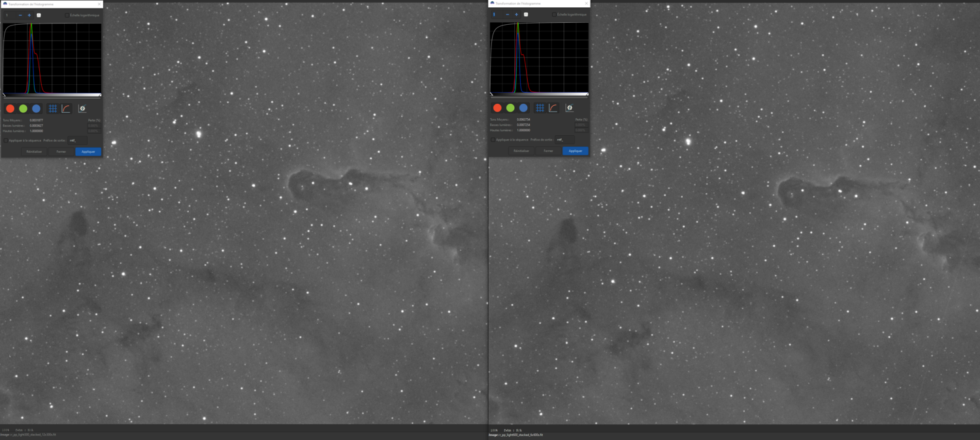Toggle histogram grid display in right dialog
This screenshot has width=980, height=440.
540,108
